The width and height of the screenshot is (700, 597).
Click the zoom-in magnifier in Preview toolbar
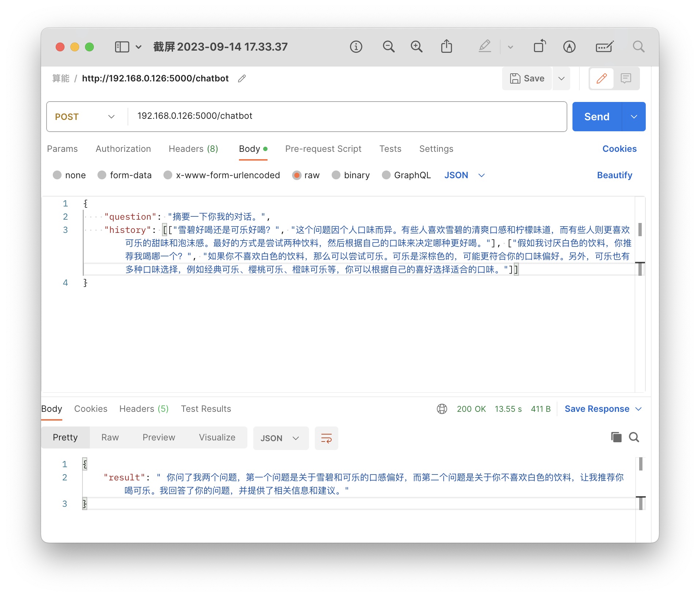point(416,47)
